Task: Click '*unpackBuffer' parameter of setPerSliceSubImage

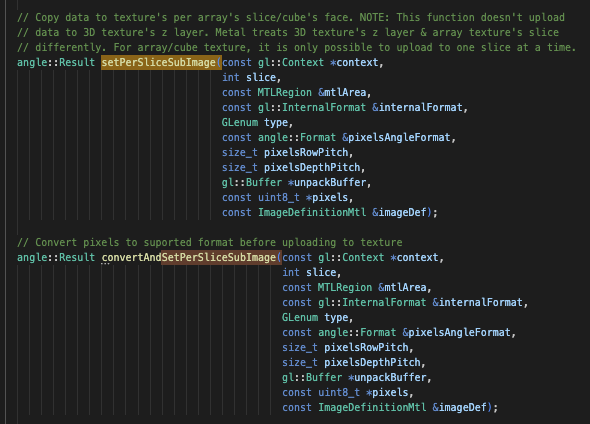Action: tap(327, 183)
